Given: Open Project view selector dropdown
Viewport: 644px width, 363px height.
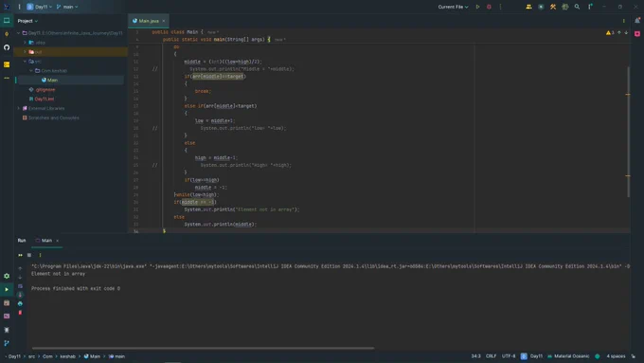Looking at the screenshot, I should [27, 21].
